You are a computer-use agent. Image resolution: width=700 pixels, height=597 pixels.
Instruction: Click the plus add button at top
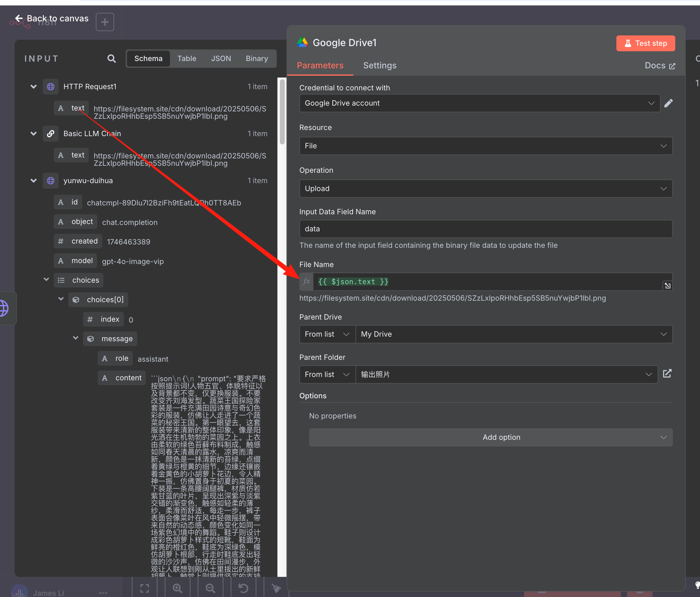pos(105,22)
